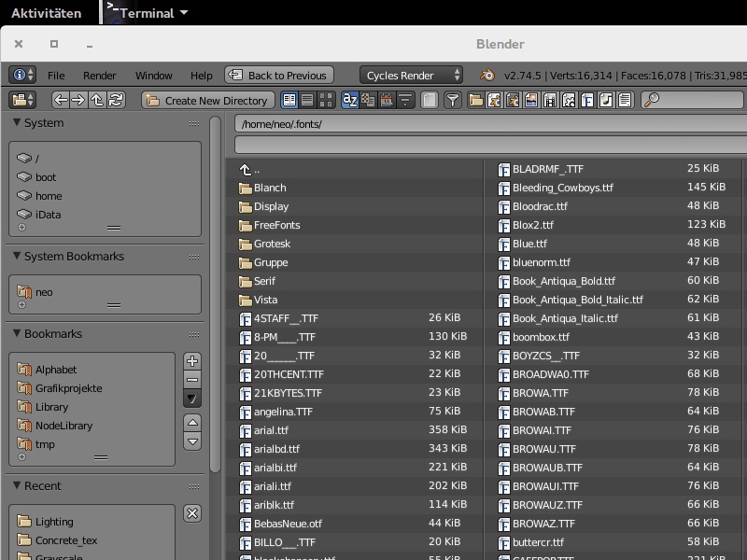
Task: Switch to short list display mode
Action: pyautogui.click(x=289, y=100)
